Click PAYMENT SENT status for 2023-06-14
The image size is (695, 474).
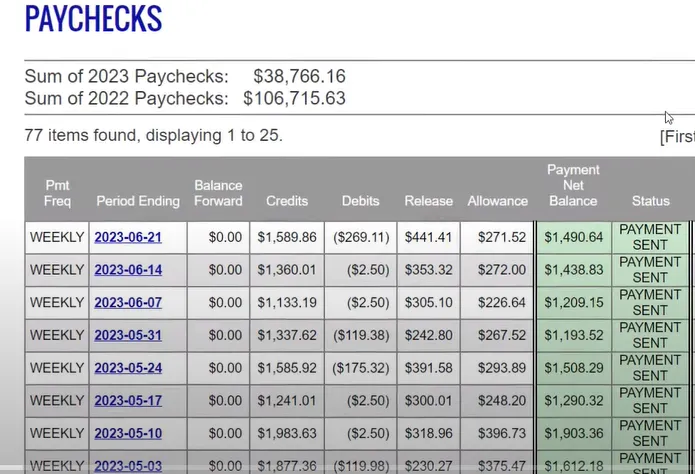coord(650,270)
